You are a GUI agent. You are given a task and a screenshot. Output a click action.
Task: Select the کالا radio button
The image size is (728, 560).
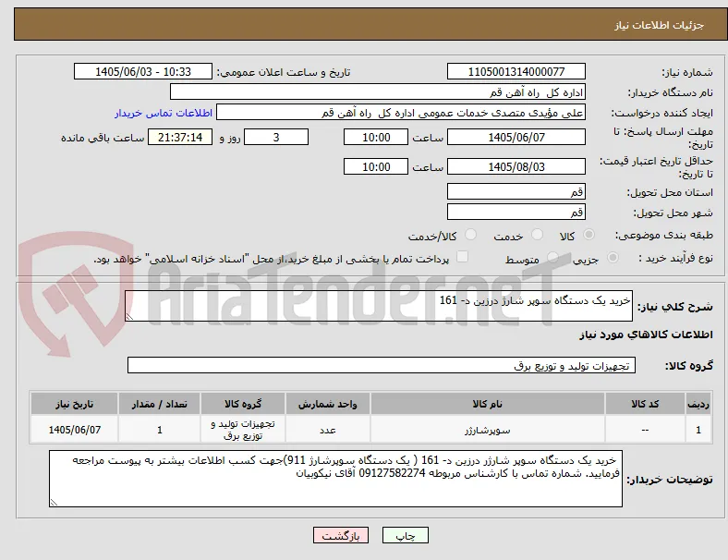point(588,235)
